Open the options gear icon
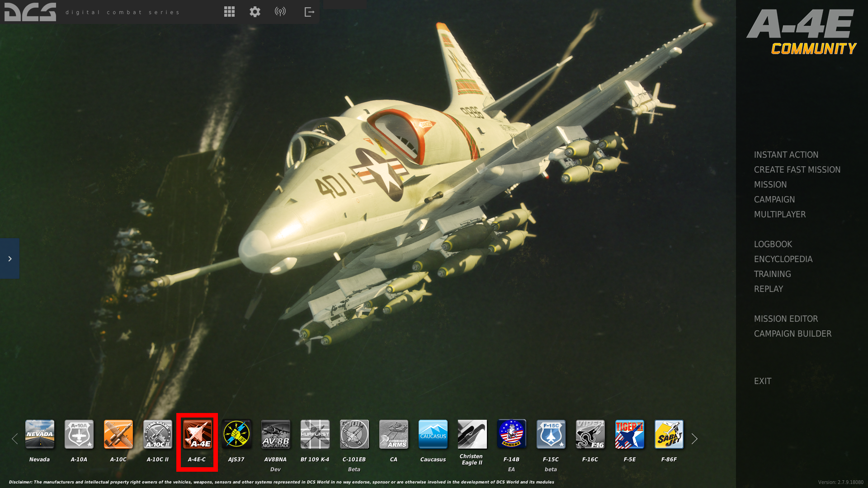The image size is (868, 488). coord(255,12)
